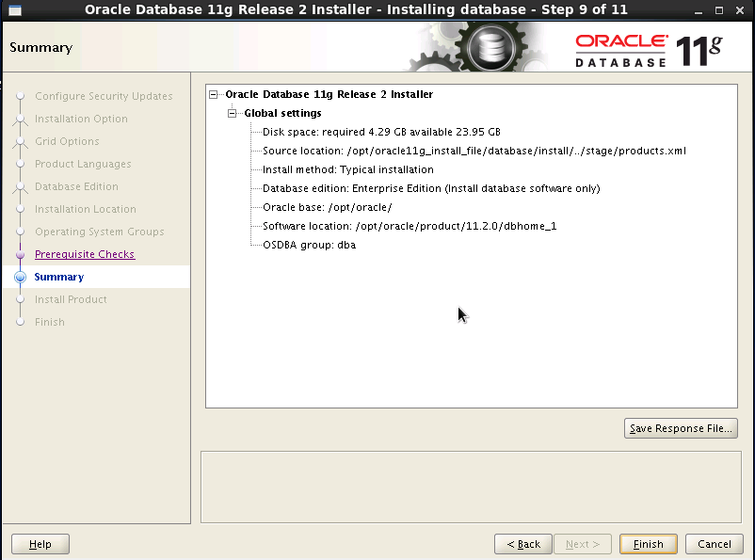Select Install method: Typical installation row
Screen dimensions: 755x560
tap(348, 169)
